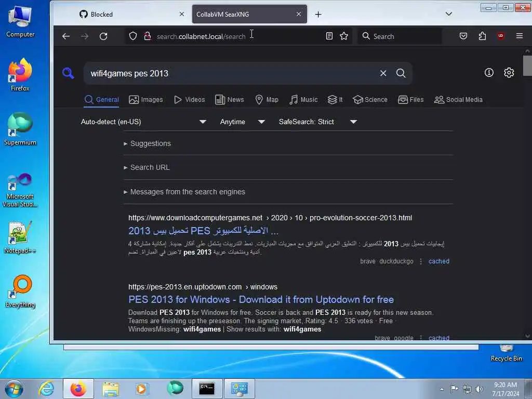Select the Images search category
The height and width of the screenshot is (399, 532).
146,99
